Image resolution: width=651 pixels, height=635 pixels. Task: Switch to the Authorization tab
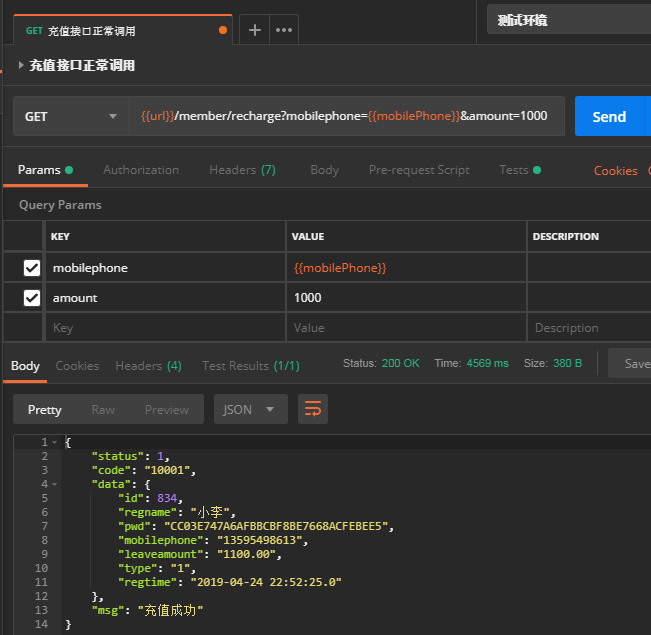141,170
